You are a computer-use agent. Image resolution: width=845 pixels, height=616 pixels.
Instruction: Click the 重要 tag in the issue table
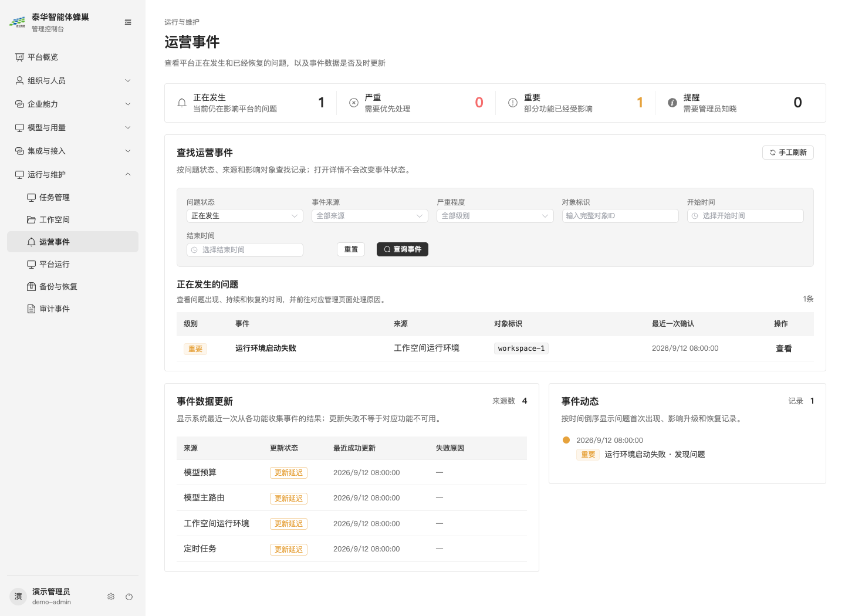[195, 349]
